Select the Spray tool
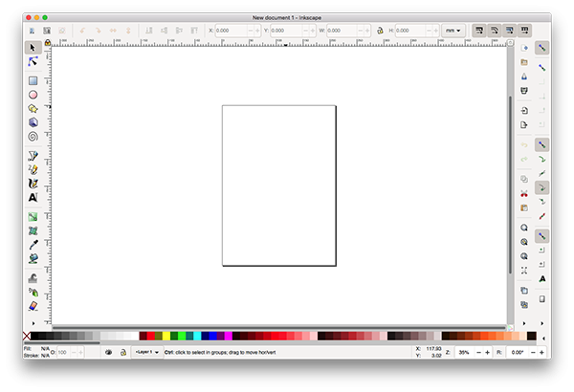574x392 pixels. [x=33, y=293]
